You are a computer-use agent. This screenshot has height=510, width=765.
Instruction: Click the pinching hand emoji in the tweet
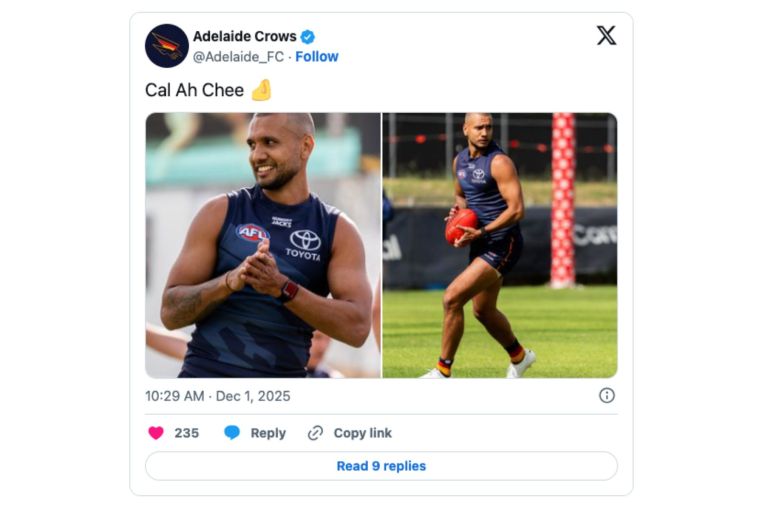(x=261, y=90)
